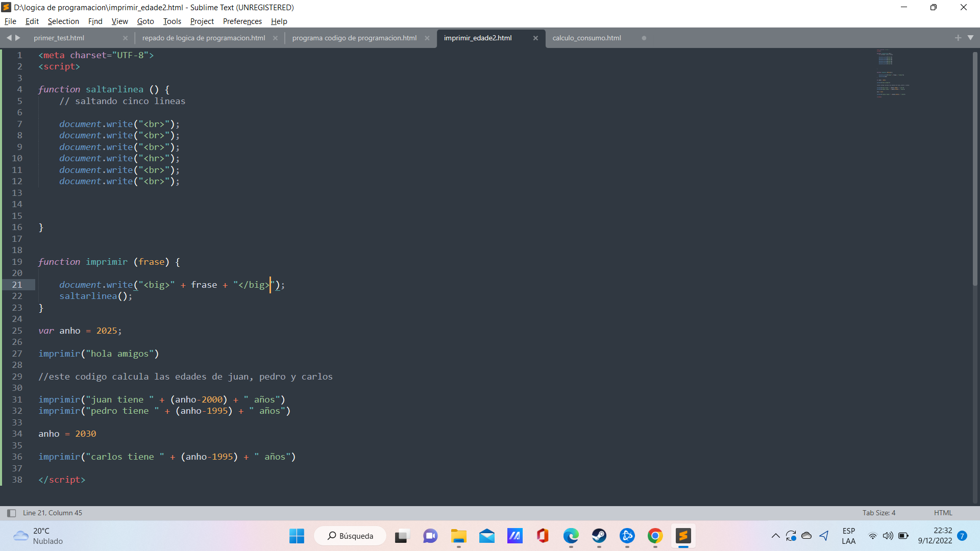Image resolution: width=980 pixels, height=551 pixels.
Task: Open Microsoft Office from the taskbar
Action: 543,536
